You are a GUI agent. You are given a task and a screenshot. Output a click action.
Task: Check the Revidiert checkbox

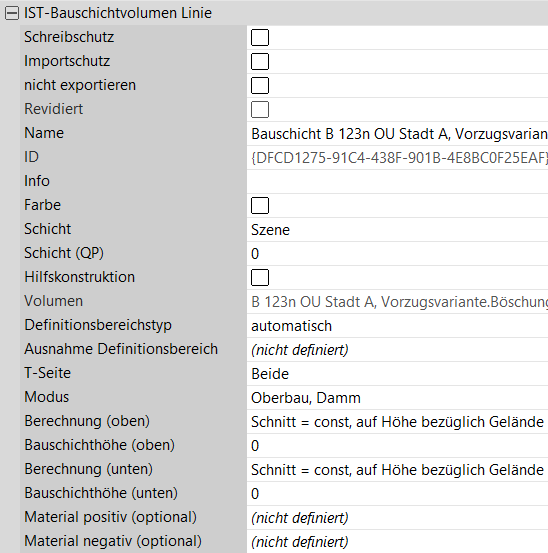[x=260, y=109]
